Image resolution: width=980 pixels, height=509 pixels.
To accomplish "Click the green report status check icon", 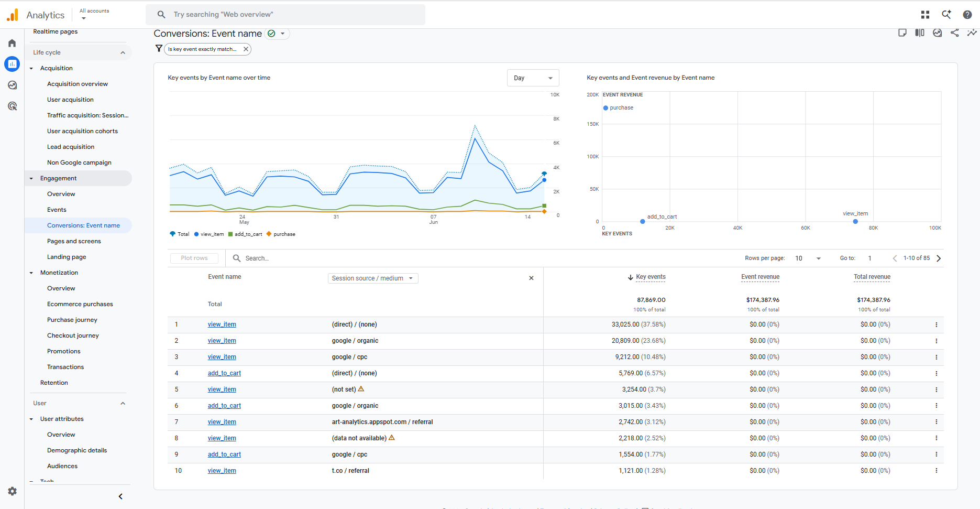I will (x=271, y=34).
